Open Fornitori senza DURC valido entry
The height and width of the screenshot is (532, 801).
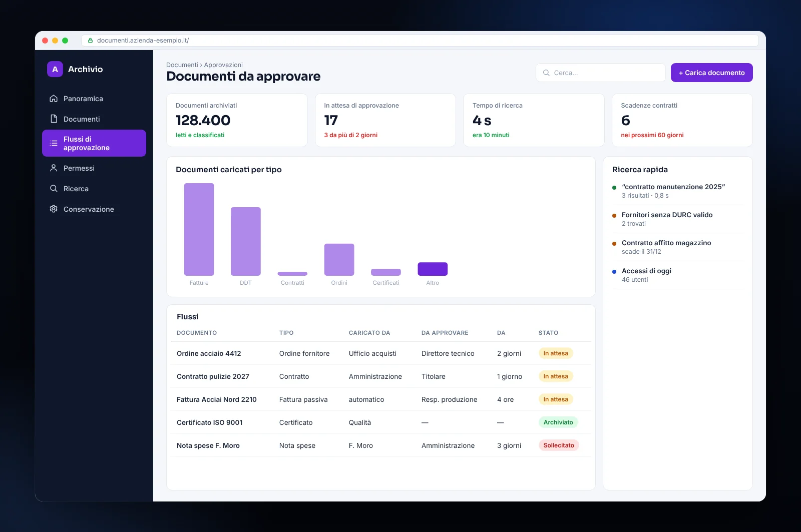(x=678, y=219)
